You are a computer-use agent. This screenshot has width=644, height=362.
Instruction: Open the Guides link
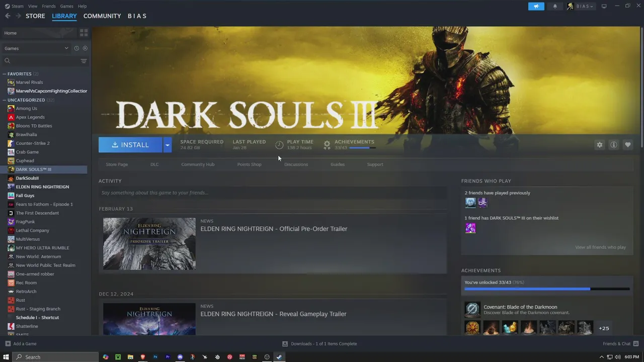(x=338, y=164)
